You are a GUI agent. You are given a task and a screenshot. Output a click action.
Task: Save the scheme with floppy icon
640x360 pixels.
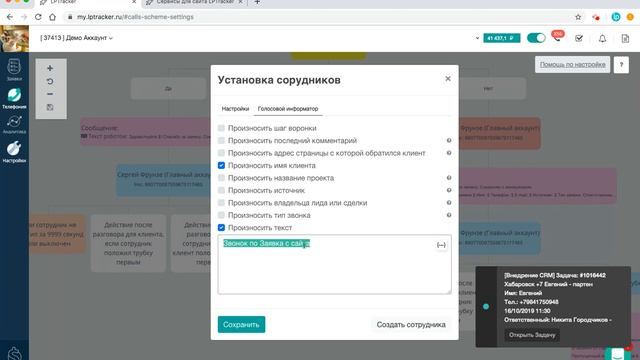pyautogui.click(x=50, y=107)
